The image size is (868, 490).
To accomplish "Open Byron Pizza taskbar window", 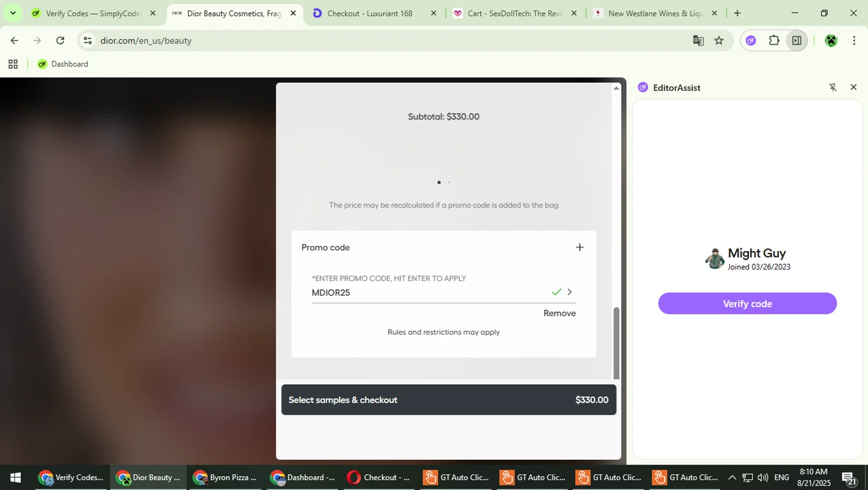I will [x=225, y=477].
